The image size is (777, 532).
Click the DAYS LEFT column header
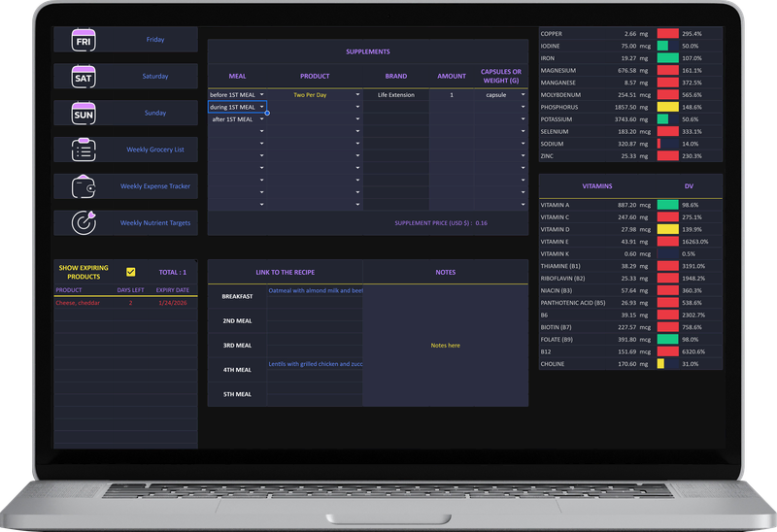(x=130, y=290)
